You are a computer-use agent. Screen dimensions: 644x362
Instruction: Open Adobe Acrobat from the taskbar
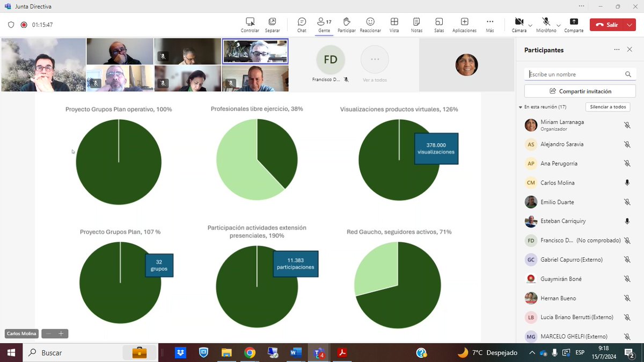(x=342, y=352)
